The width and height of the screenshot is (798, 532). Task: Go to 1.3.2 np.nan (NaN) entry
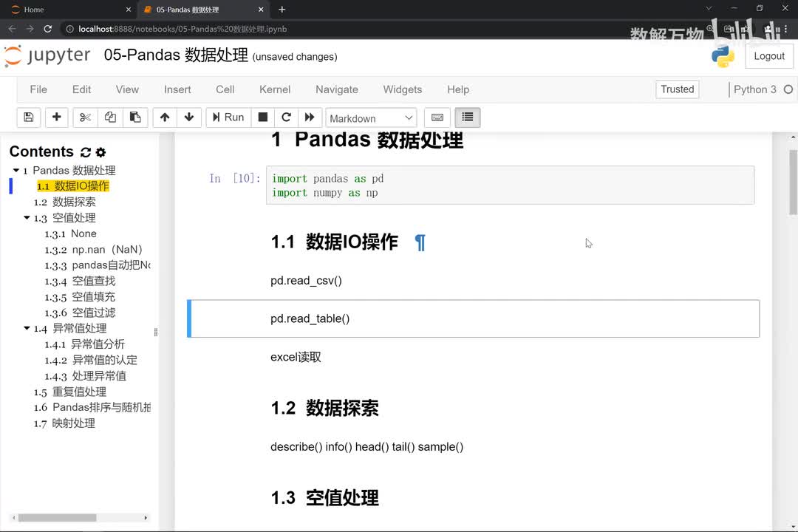coord(94,250)
